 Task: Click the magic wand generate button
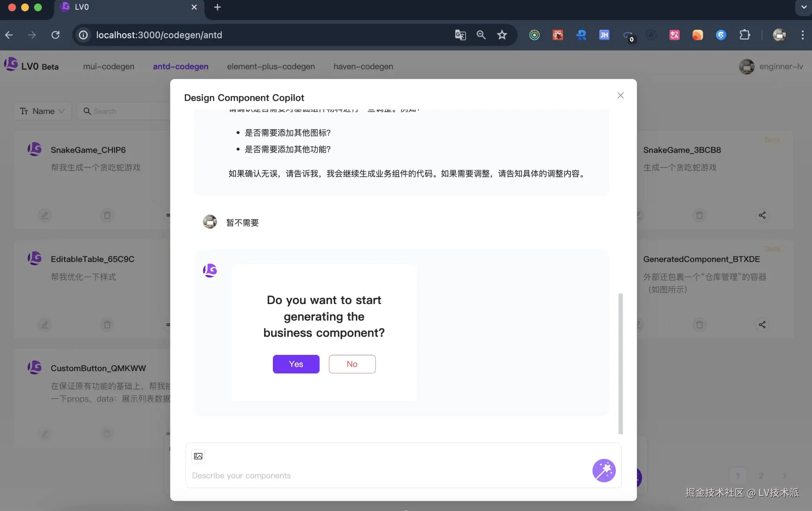point(603,470)
